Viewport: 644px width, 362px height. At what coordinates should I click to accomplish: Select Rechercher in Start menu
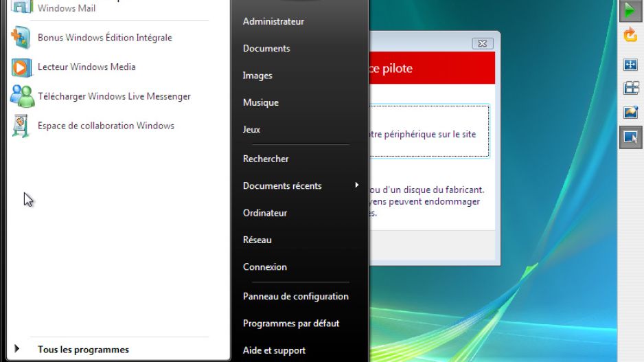click(x=265, y=159)
